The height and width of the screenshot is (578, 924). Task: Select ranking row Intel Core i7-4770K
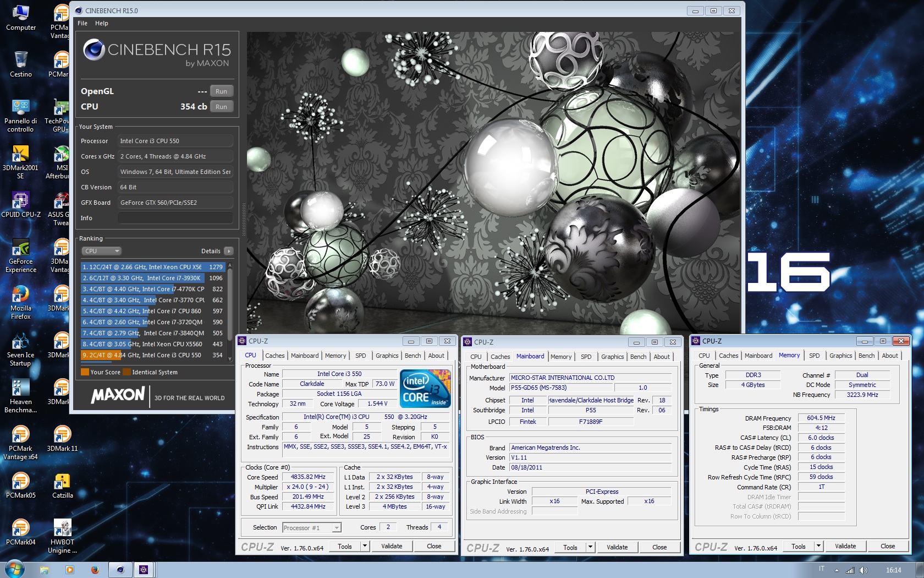pos(153,289)
